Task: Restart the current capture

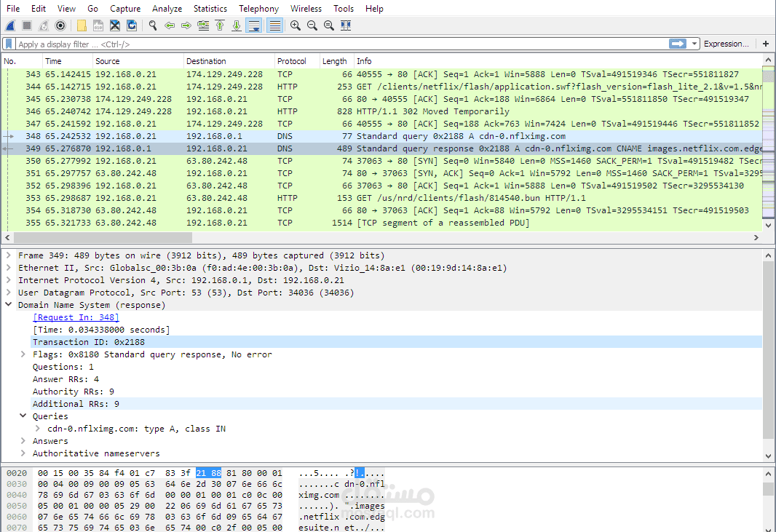Action: coord(44,25)
